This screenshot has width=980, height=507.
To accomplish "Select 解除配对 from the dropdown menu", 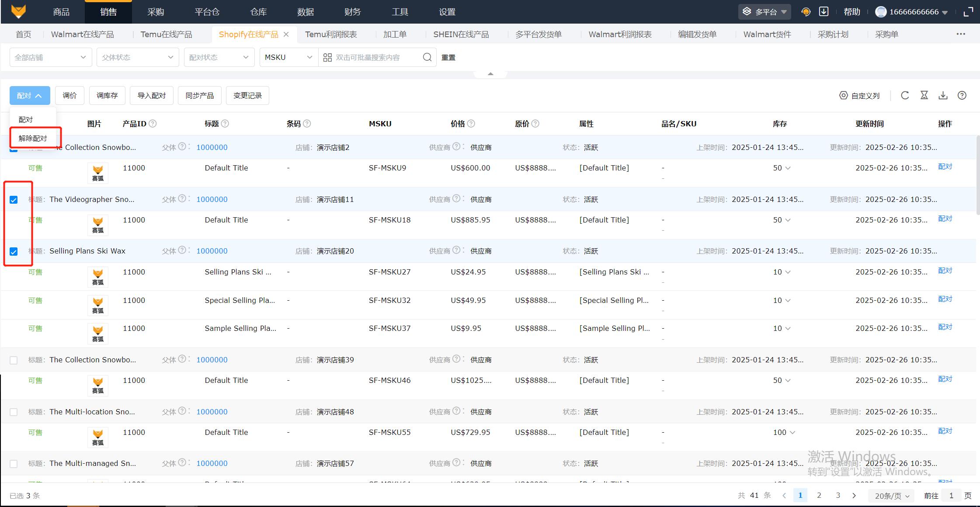I will point(33,138).
